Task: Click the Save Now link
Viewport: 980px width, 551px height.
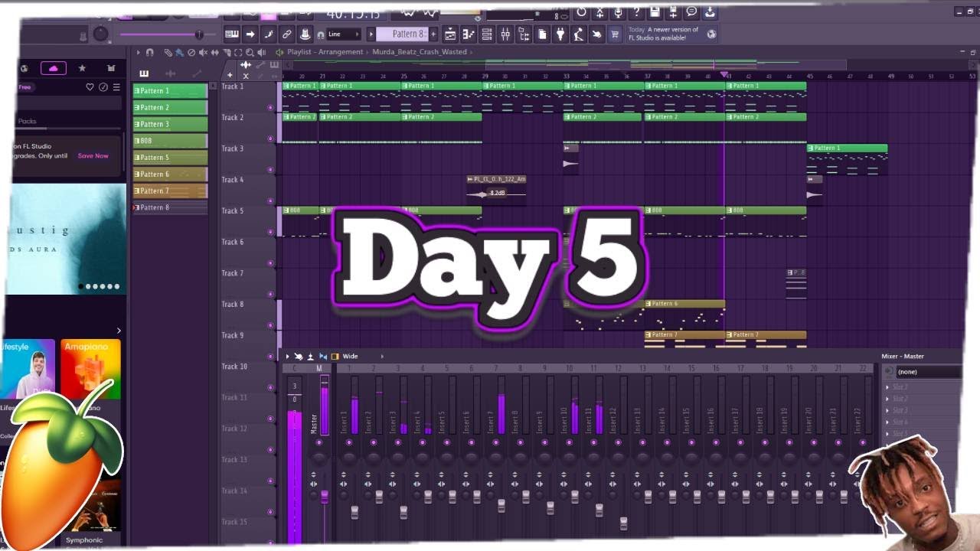Action: pyautogui.click(x=93, y=156)
